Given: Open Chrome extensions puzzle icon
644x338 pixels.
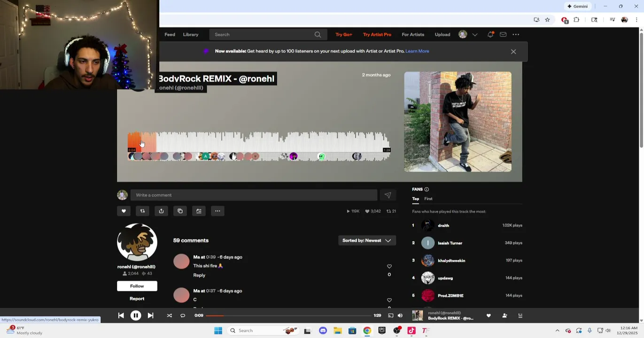Looking at the screenshot, I should [x=576, y=20].
